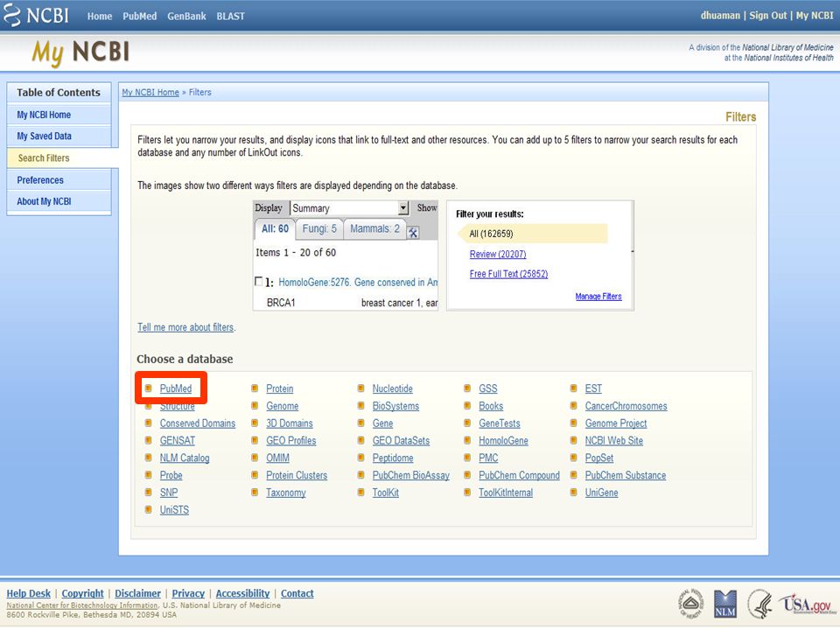Open Preferences in the sidebar
The height and width of the screenshot is (630, 840).
[x=59, y=180]
